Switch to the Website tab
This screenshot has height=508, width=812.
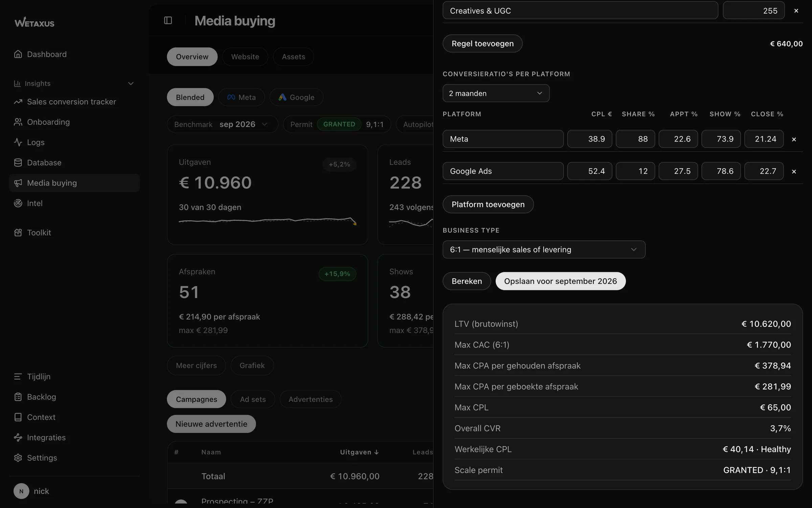[x=245, y=57]
